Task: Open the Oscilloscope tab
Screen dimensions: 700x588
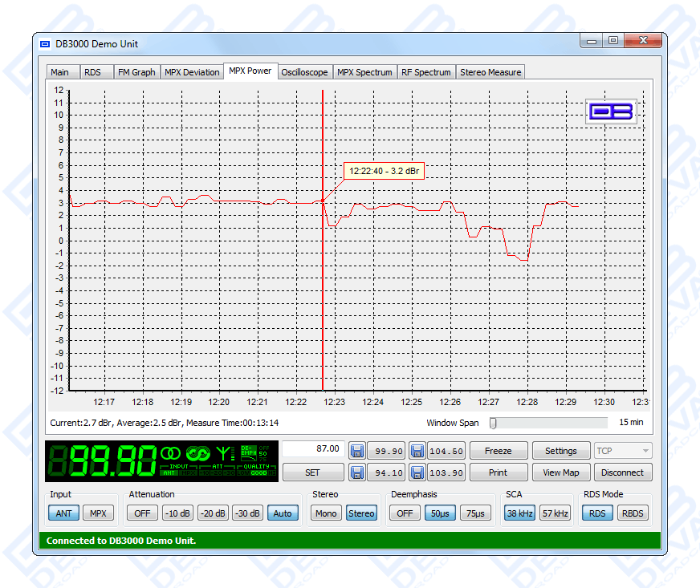Action: click(x=304, y=72)
